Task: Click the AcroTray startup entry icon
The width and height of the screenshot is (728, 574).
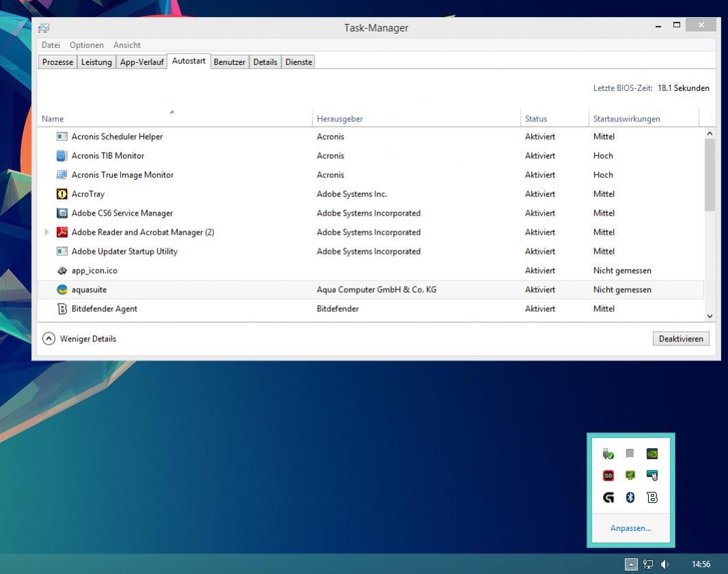Action: 62,194
